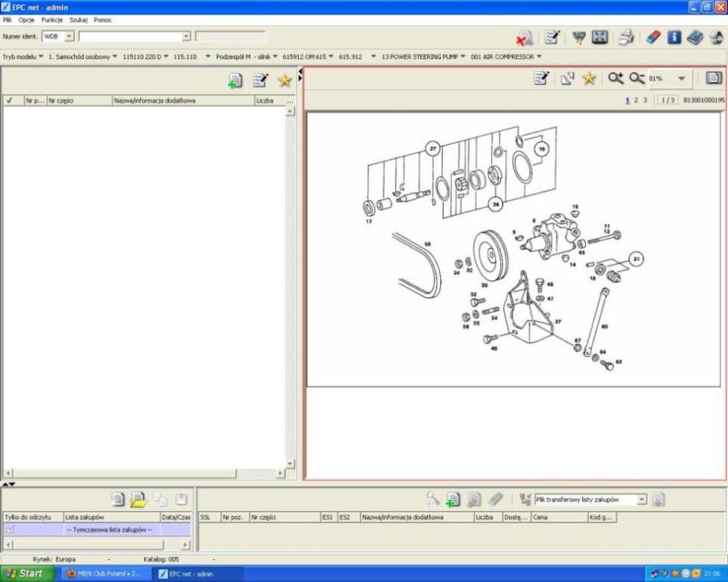
Task: Add to list icon above parts table
Action: click(235, 82)
